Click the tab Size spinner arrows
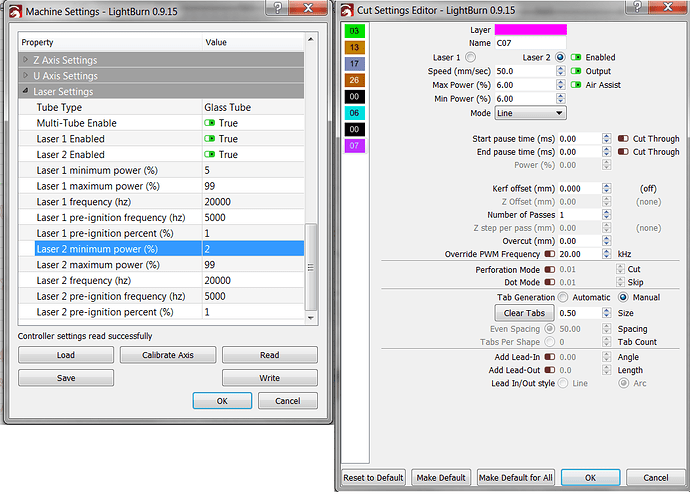Screen dimensions: 690x498 pyautogui.click(x=606, y=313)
